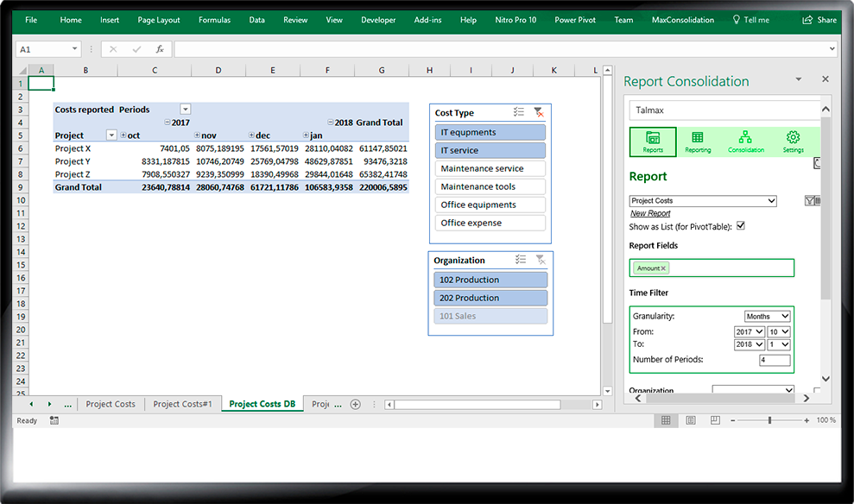Open the Reports icon in Report Consolidation
Screen dimensions: 854x504
pyautogui.click(x=653, y=141)
